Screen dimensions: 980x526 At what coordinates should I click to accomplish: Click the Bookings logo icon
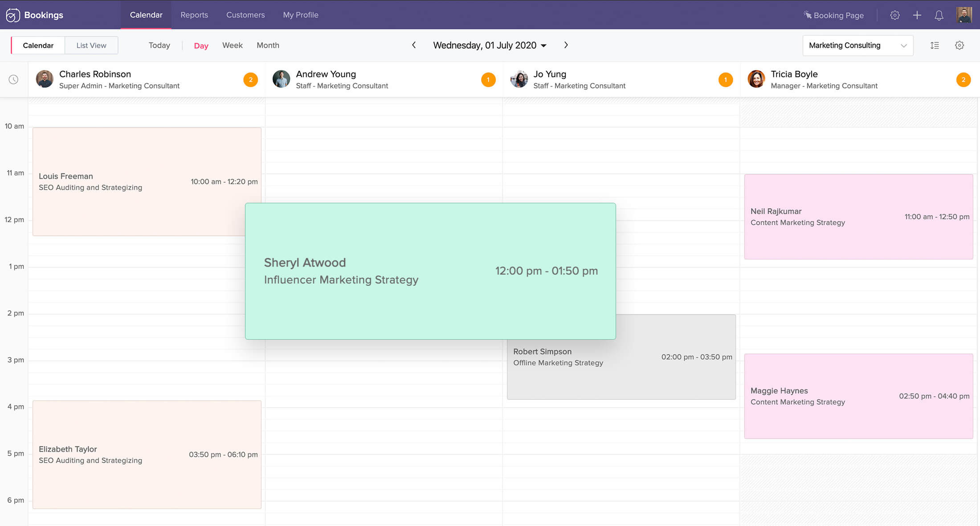(12, 15)
